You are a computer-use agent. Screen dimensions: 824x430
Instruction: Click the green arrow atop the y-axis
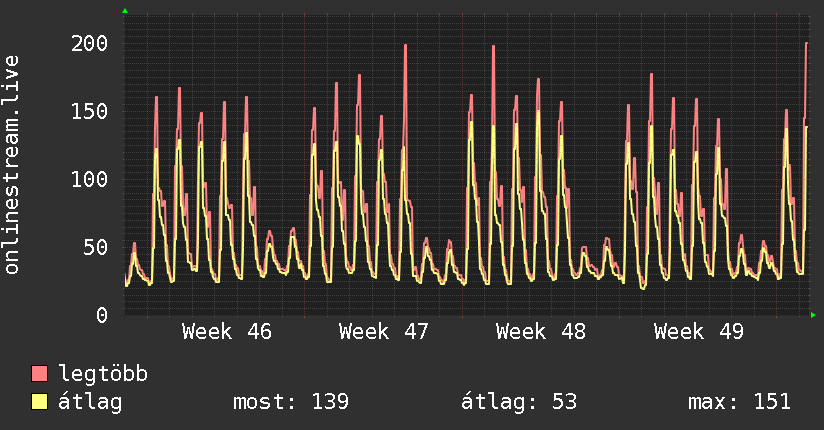[125, 11]
